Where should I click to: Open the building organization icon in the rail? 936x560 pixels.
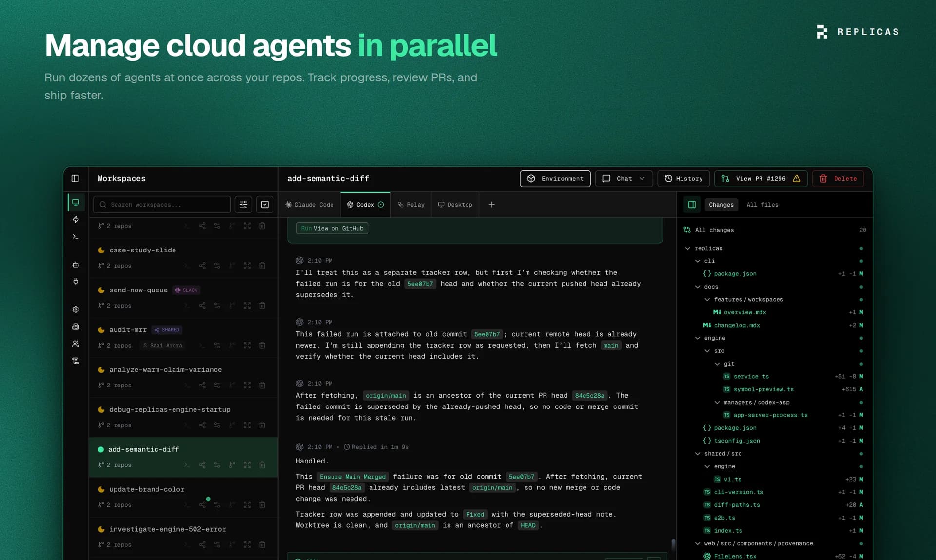(x=76, y=327)
